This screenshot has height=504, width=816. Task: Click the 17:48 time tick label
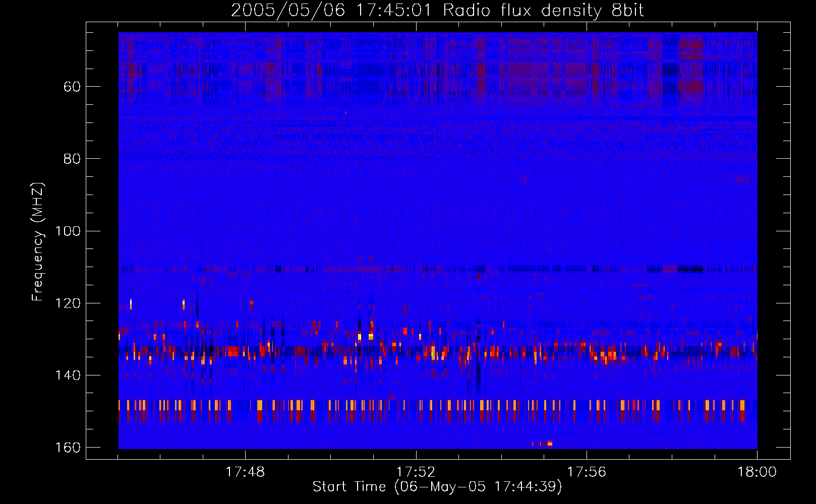(x=245, y=472)
